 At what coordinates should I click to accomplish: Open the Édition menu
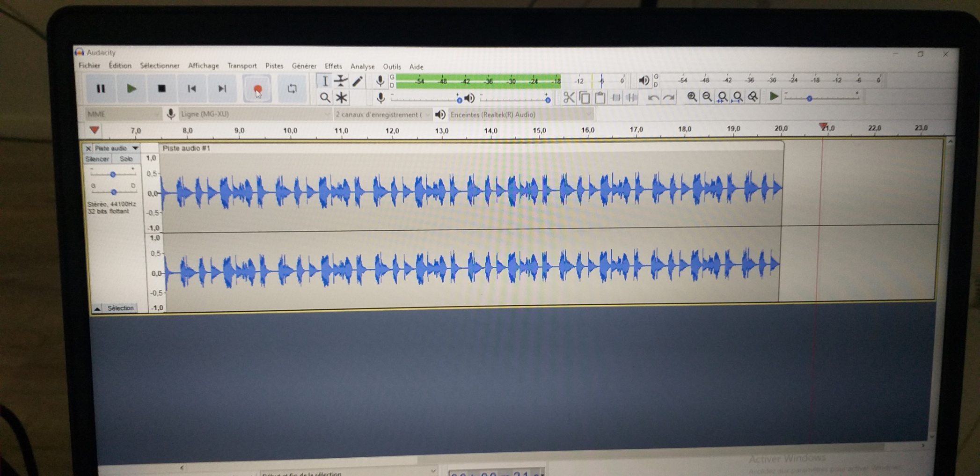tap(120, 66)
